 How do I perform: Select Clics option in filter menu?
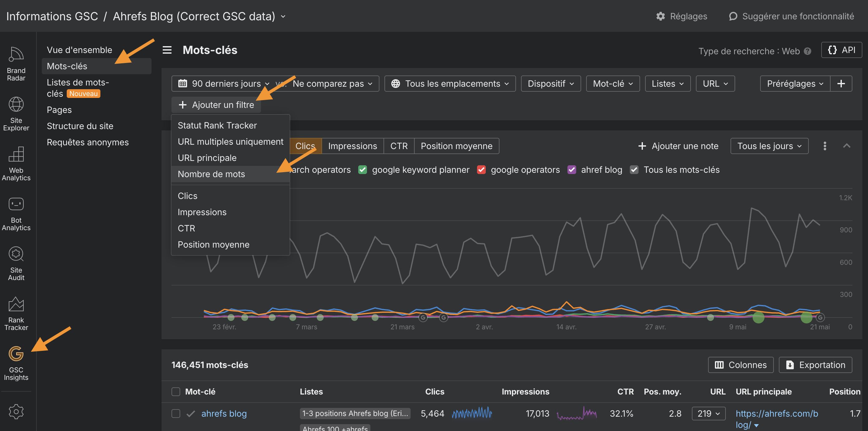pos(230,196)
